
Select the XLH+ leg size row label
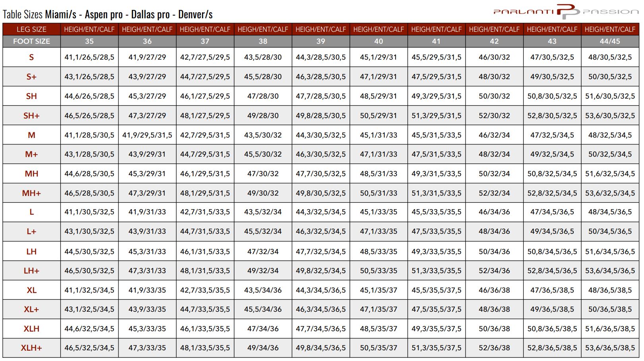tap(31, 348)
